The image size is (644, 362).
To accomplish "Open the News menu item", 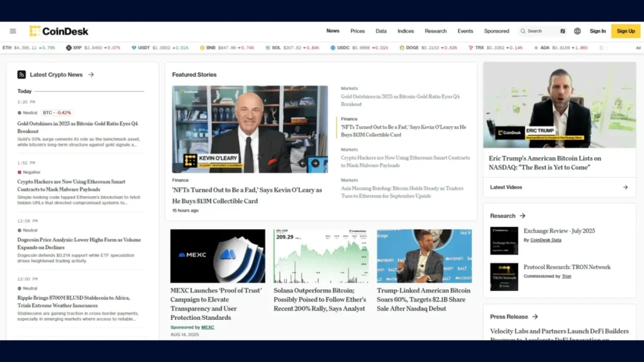I will click(333, 31).
